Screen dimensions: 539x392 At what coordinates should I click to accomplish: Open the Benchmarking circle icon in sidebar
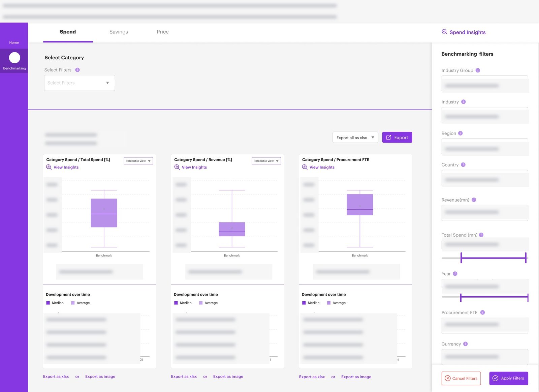pos(14,58)
